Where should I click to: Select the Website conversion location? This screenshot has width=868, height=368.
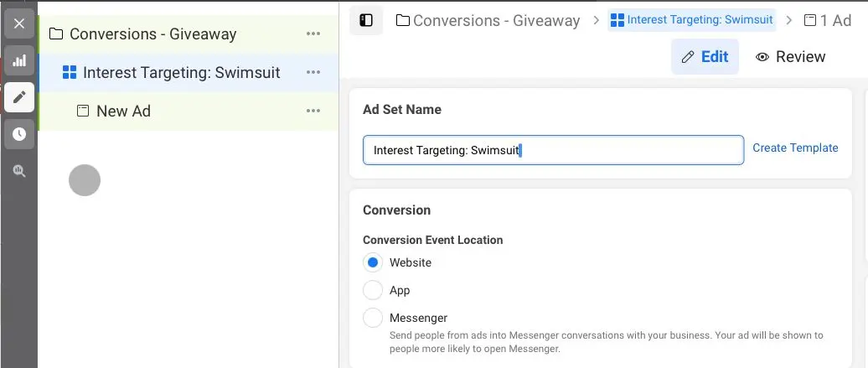pyautogui.click(x=373, y=262)
